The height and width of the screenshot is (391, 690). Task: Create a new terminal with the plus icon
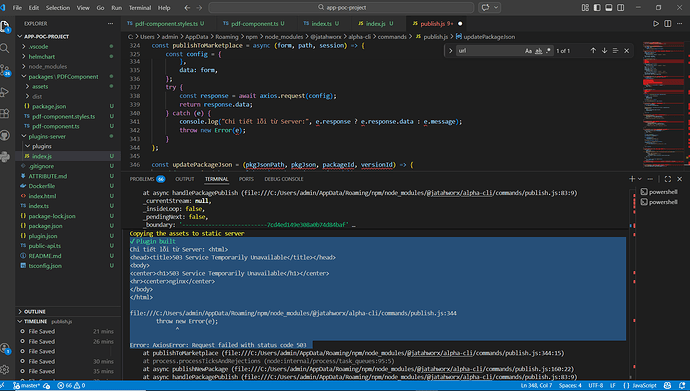coord(632,179)
